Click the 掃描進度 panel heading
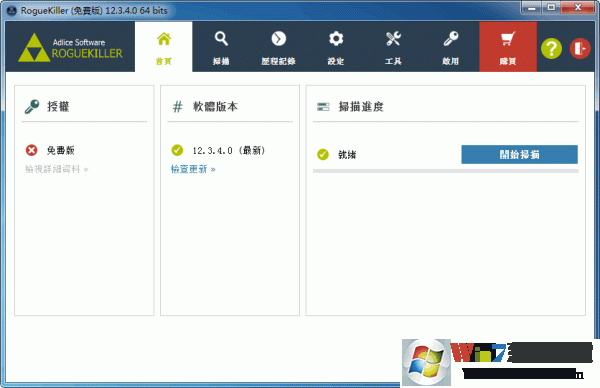The width and height of the screenshot is (600, 388). coord(361,107)
